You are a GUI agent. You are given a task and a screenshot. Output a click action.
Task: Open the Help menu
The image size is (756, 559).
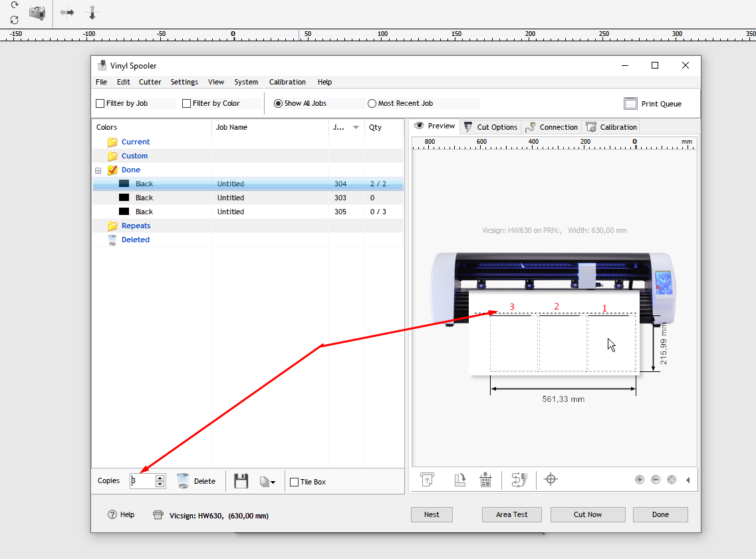[324, 82]
